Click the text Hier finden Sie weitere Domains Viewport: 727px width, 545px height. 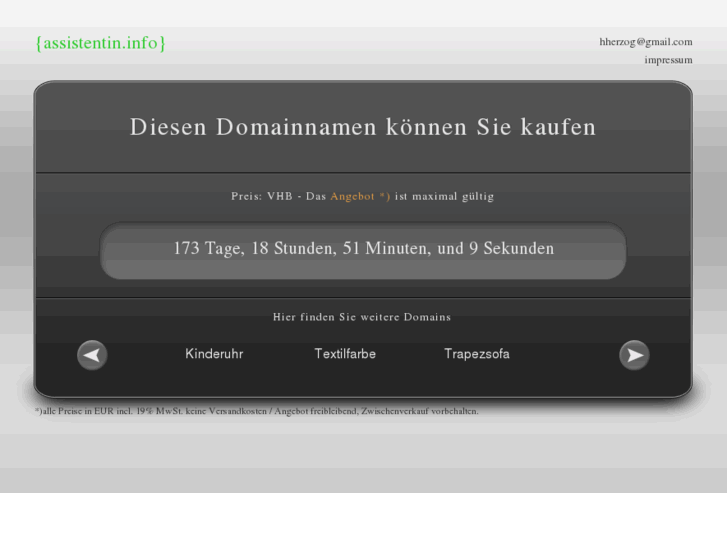pyautogui.click(x=362, y=317)
